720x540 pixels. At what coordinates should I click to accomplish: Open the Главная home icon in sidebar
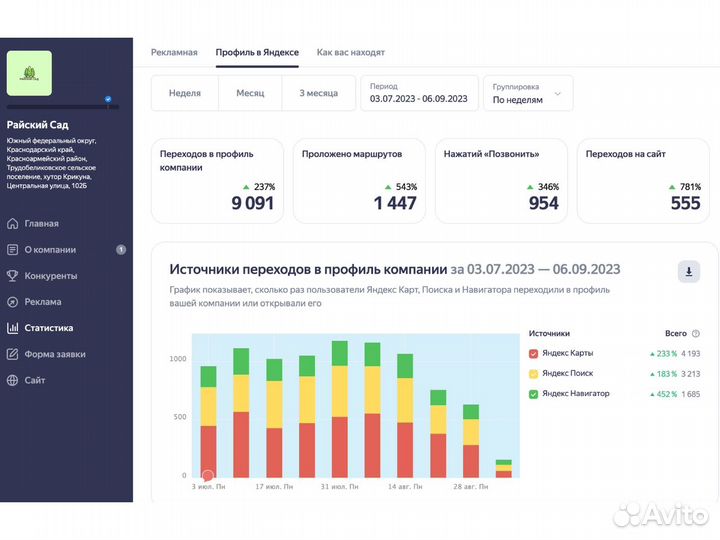point(12,224)
